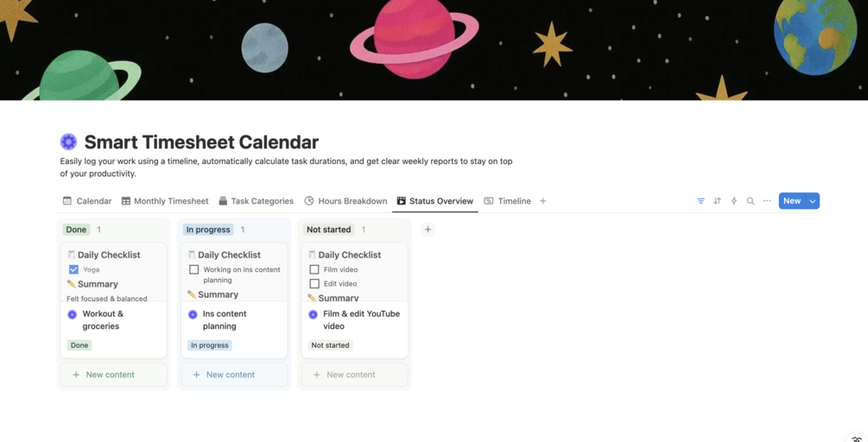Switch to the Monthly Timesheet tab

(165, 201)
